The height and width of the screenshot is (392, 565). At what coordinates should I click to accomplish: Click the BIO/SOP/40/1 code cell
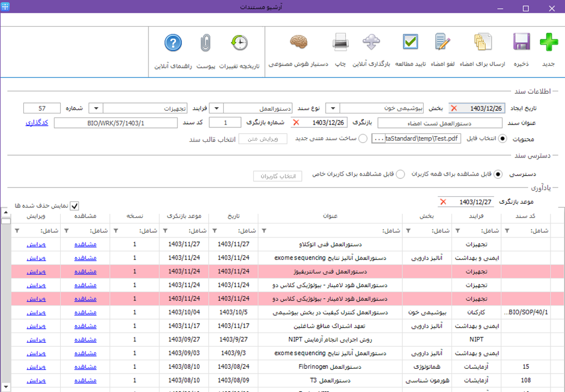pyautogui.click(x=526, y=313)
